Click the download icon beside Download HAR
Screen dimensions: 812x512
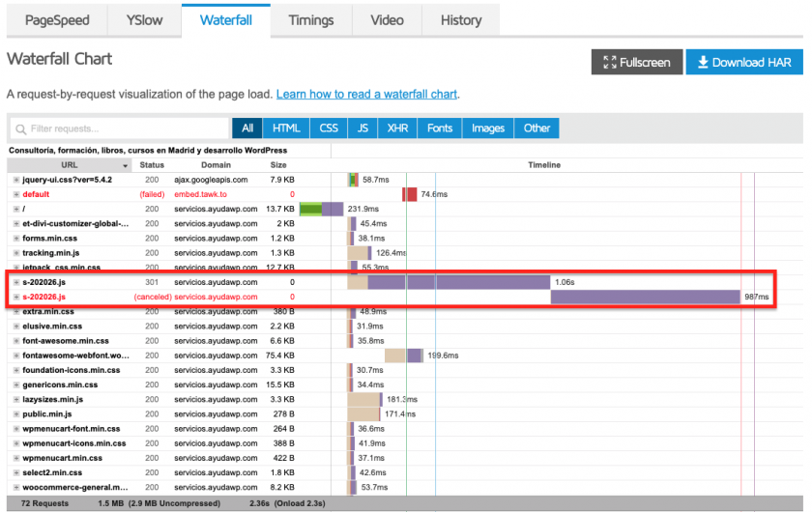[702, 63]
